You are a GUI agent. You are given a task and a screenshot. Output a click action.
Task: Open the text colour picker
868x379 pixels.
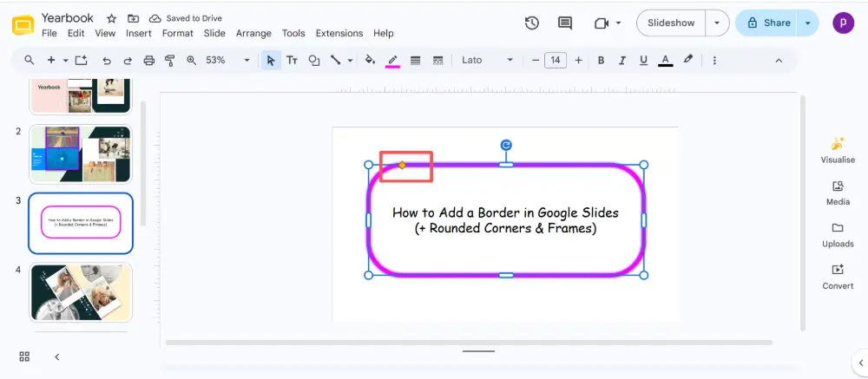pos(666,61)
